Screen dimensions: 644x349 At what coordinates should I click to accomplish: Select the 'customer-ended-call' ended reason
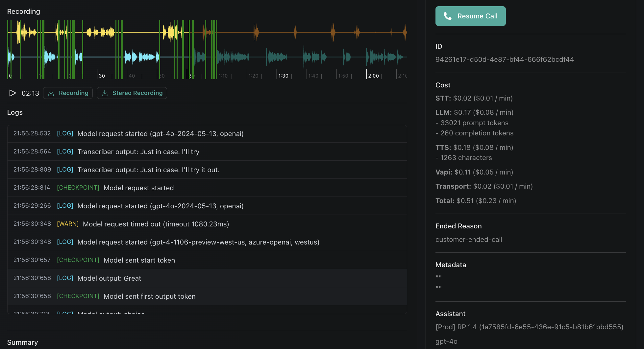469,239
